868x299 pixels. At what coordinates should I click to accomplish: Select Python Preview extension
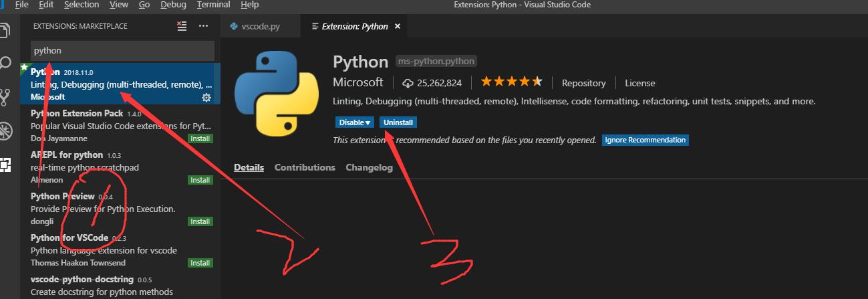(x=120, y=208)
